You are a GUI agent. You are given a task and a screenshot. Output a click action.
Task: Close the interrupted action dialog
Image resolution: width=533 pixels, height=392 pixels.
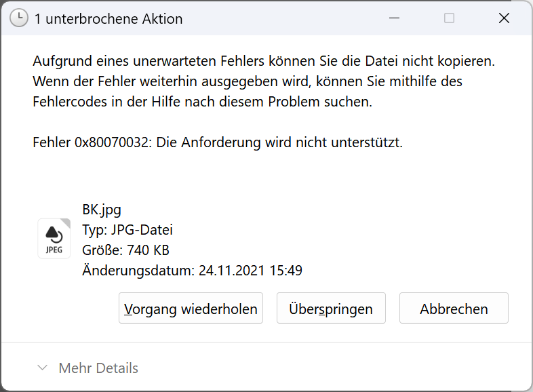pyautogui.click(x=504, y=18)
